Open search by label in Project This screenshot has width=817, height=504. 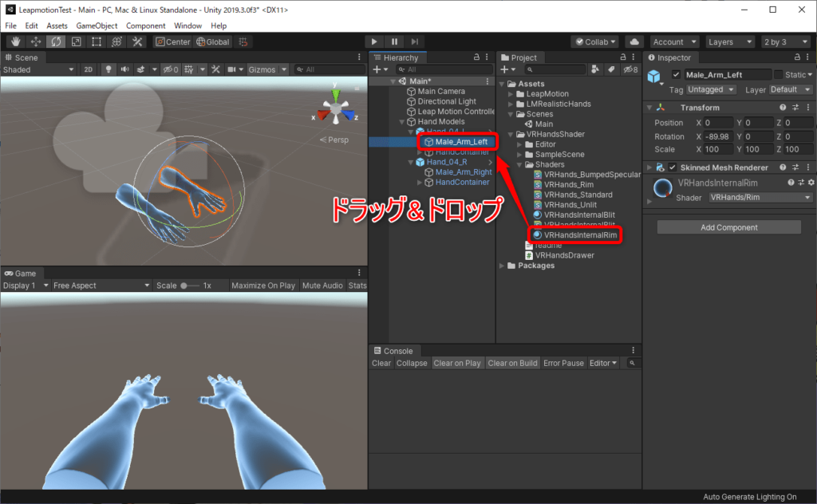611,69
